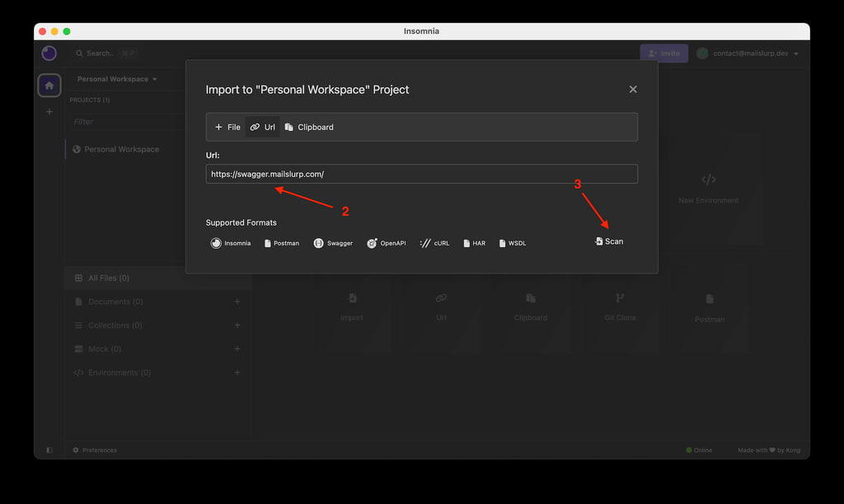The image size is (844, 504).
Task: Toggle sidebar with the bottom-left panel icon
Action: pos(49,450)
